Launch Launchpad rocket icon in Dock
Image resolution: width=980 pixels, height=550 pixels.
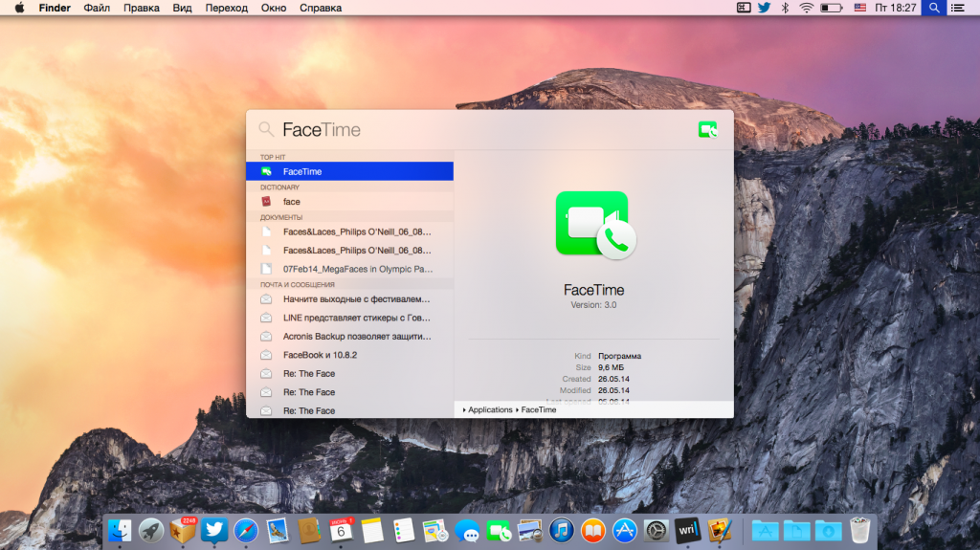tap(150, 531)
